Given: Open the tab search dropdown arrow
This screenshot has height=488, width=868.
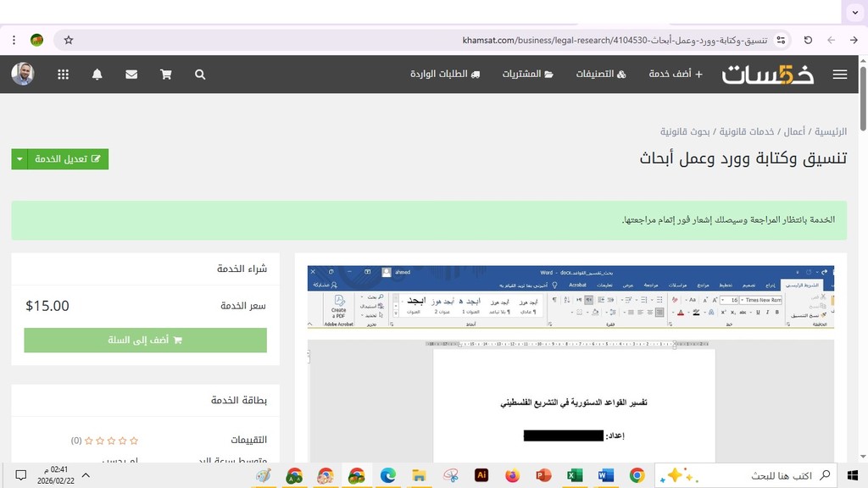Looking at the screenshot, I should (x=854, y=12).
